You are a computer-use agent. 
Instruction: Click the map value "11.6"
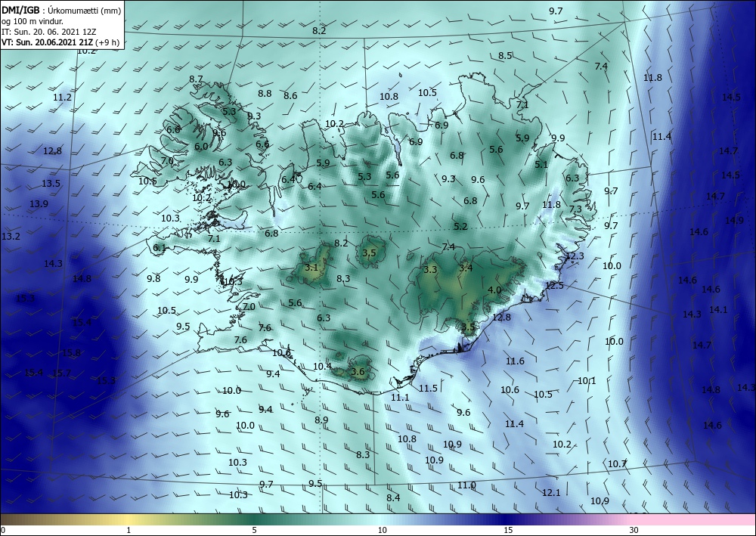pyautogui.click(x=515, y=361)
